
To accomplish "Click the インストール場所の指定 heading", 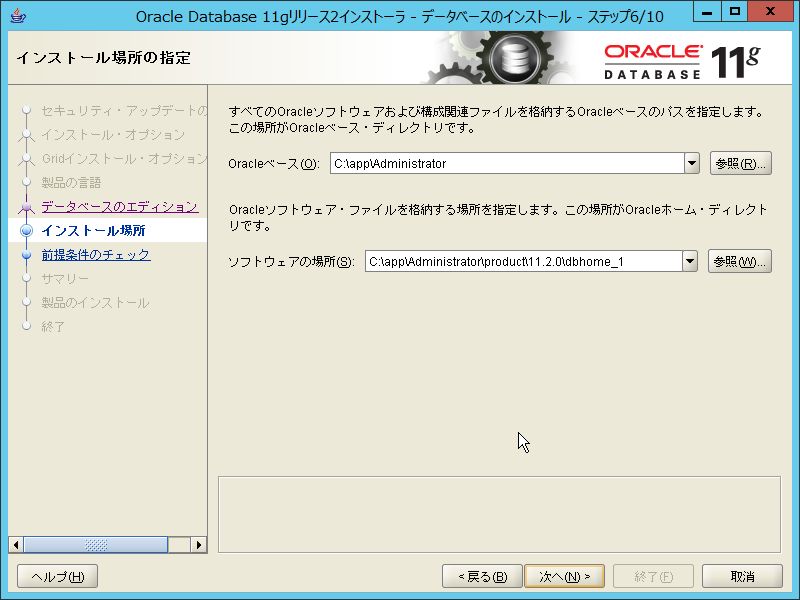I will click(104, 58).
